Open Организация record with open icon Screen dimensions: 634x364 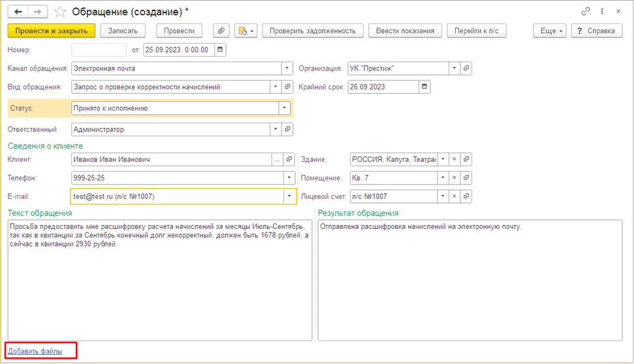[466, 68]
